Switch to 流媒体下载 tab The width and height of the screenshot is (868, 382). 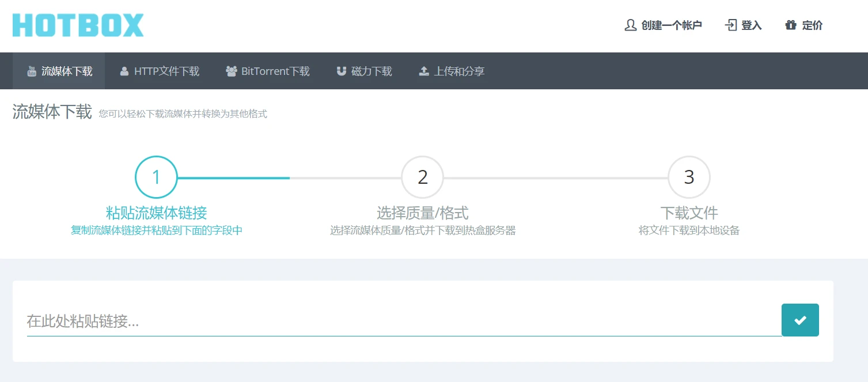pyautogui.click(x=59, y=71)
